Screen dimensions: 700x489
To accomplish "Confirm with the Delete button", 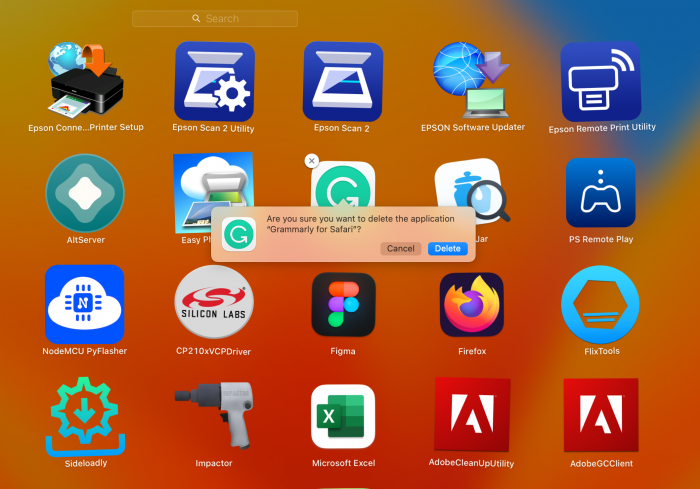I will click(447, 249).
